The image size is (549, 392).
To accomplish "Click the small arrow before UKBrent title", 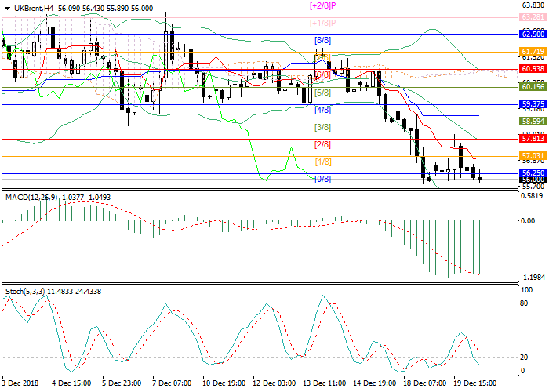I will pos(5,7).
